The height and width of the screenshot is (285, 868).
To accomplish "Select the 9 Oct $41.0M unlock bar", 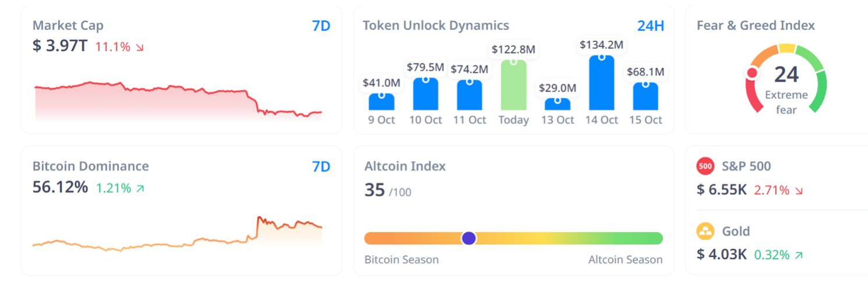I will tap(382, 102).
